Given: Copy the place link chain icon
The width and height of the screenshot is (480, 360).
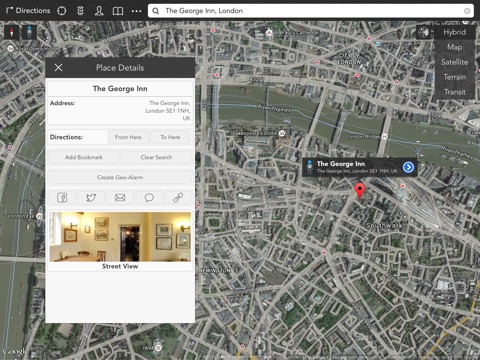Looking at the screenshot, I should click(178, 197).
